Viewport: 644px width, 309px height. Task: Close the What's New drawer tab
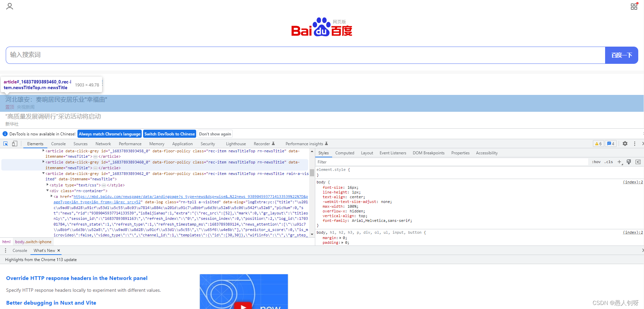pos(59,251)
